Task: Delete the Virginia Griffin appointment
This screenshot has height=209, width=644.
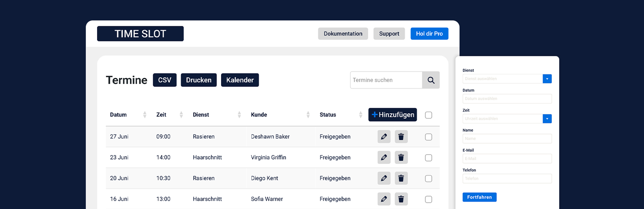Action: click(x=401, y=158)
